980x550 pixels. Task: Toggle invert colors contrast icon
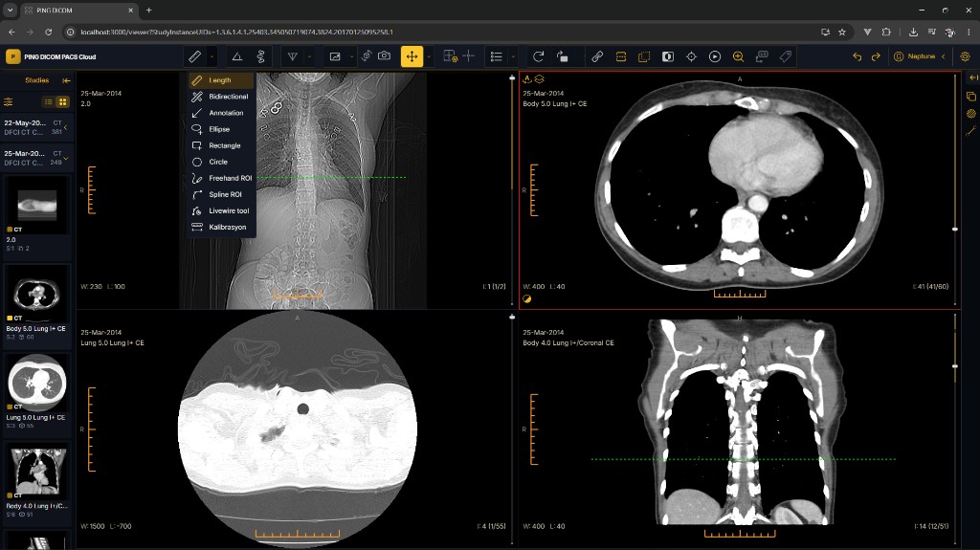[667, 56]
